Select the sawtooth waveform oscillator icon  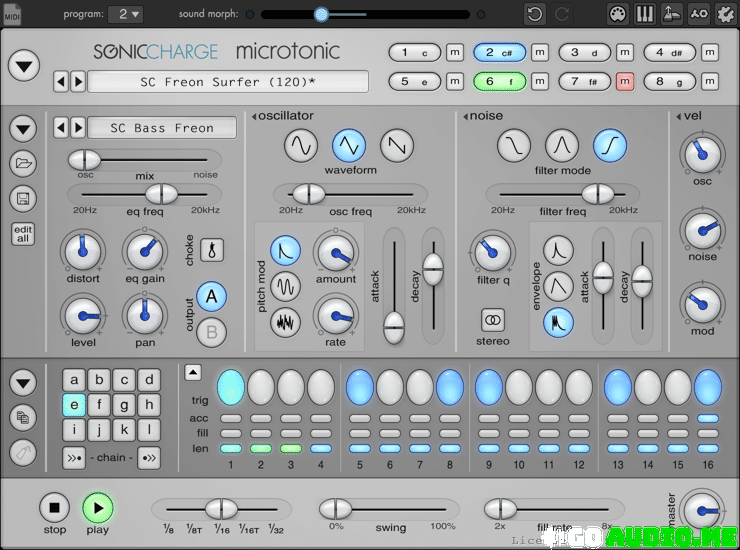pyautogui.click(x=397, y=146)
